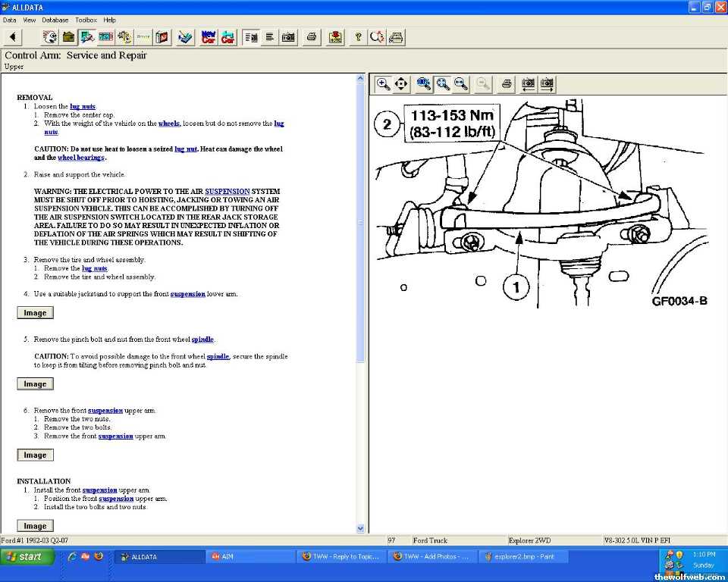This screenshot has height=582, width=728.
Task: Set image zoom to 100%
Action: [424, 83]
